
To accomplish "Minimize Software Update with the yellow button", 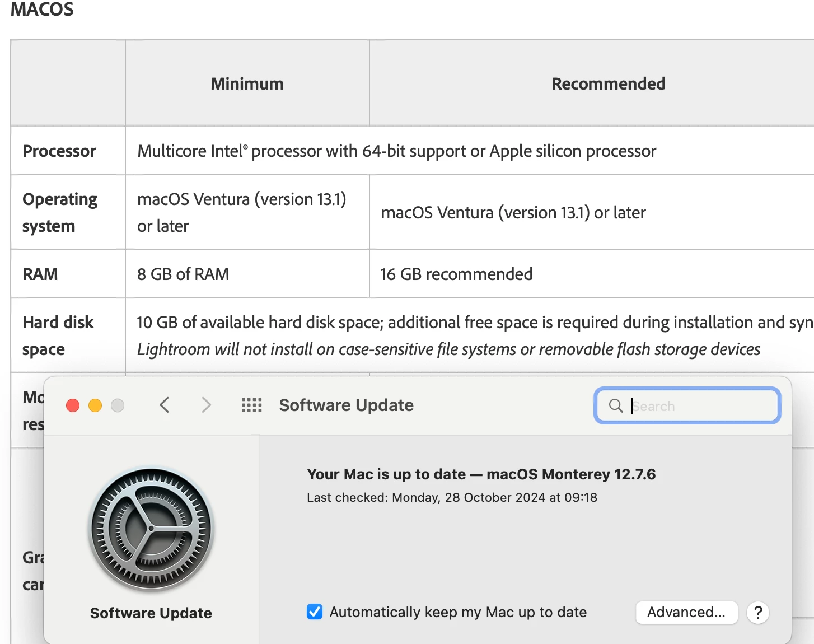I will pyautogui.click(x=95, y=405).
